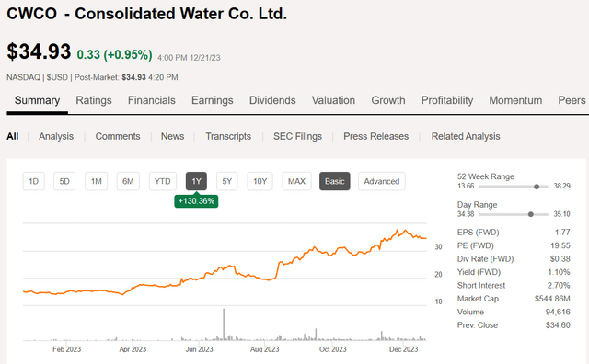
Task: Click the June 2023 volume spike bar
Action: click(x=224, y=324)
